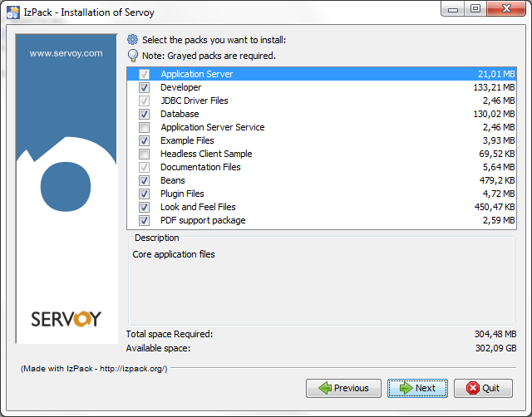Select the Beans row label
This screenshot has width=532, height=417.
(x=173, y=180)
